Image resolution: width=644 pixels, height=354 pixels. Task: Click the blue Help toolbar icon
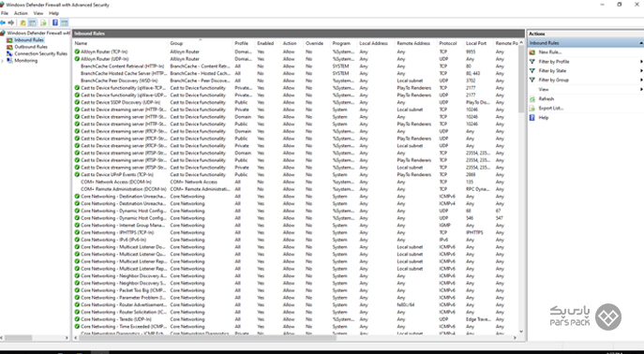click(55, 22)
